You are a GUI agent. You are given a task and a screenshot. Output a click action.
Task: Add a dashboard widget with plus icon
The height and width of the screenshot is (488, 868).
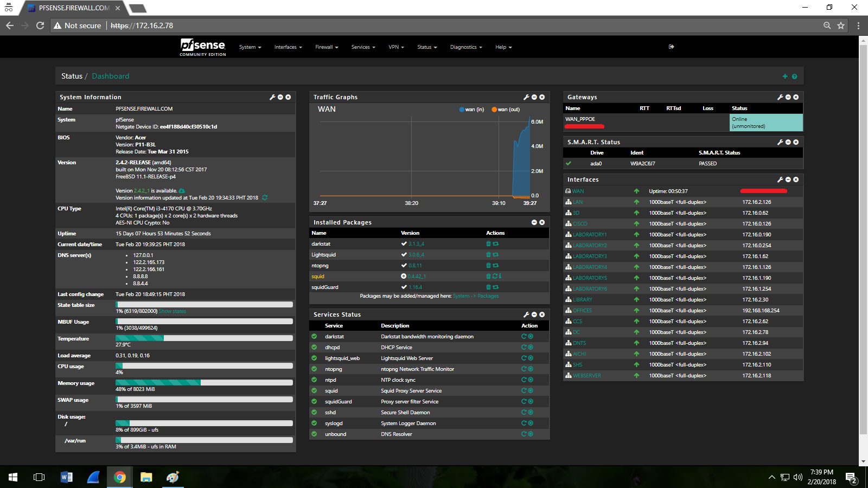pos(785,76)
